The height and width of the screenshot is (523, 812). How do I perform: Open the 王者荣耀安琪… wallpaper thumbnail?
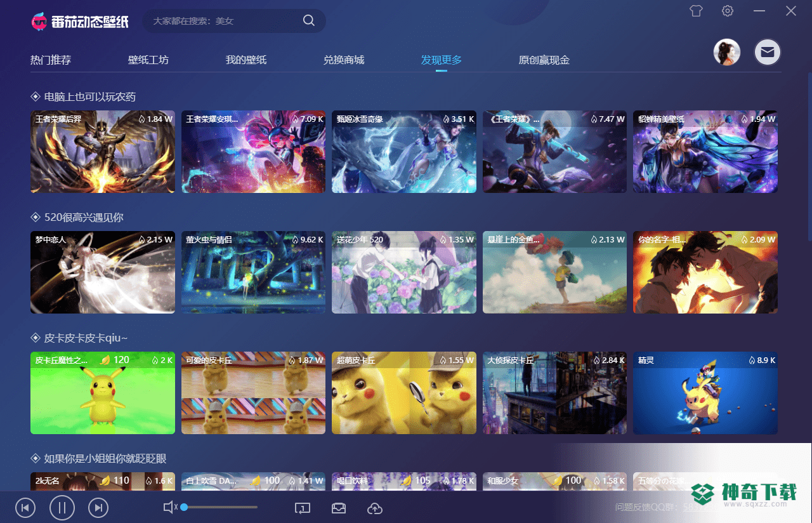(x=253, y=152)
